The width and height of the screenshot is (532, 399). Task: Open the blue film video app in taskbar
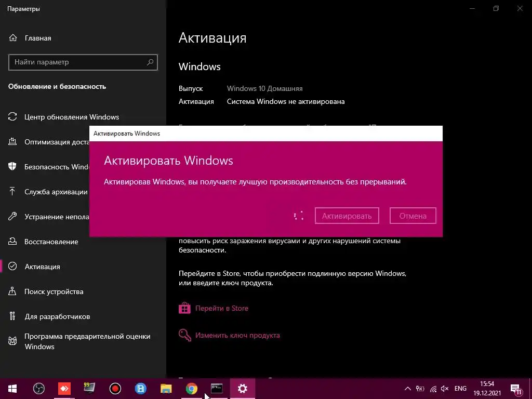140,389
